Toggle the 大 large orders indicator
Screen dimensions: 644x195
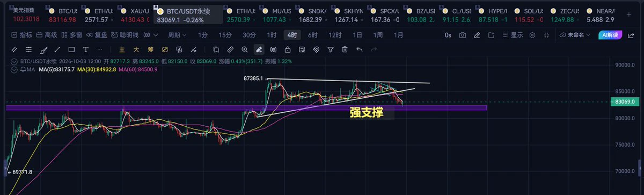pos(136,49)
